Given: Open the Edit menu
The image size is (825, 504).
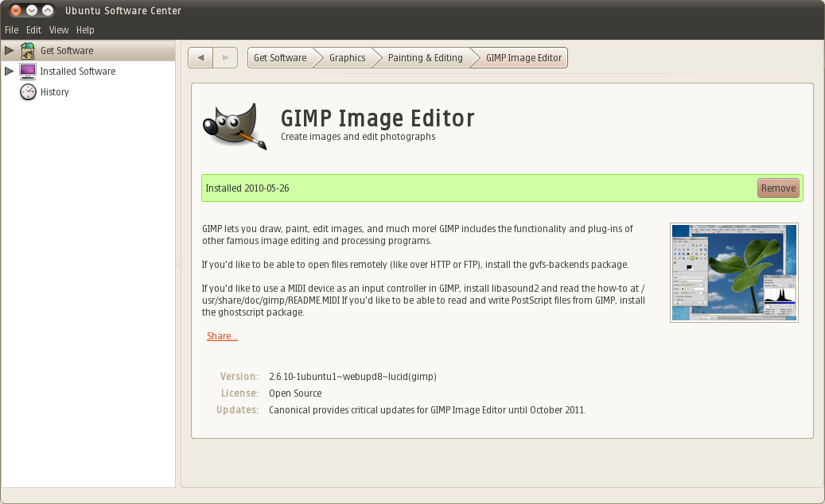Looking at the screenshot, I should point(33,30).
